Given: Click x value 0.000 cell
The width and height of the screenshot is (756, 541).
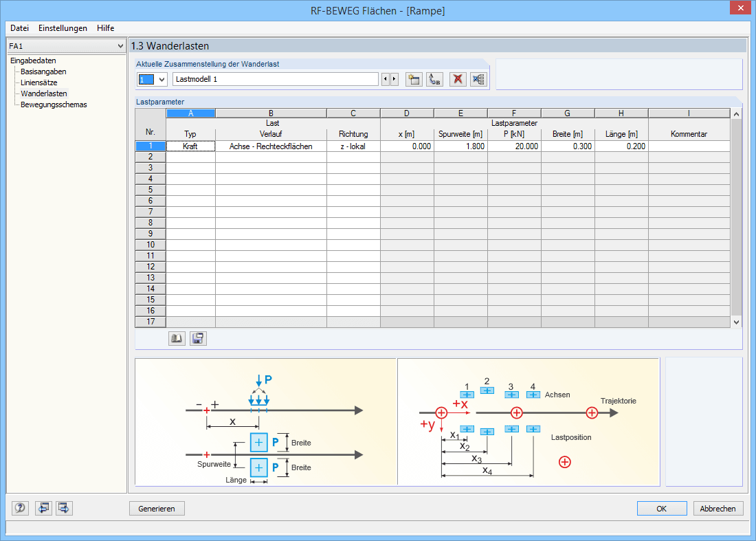Looking at the screenshot, I should tap(407, 146).
